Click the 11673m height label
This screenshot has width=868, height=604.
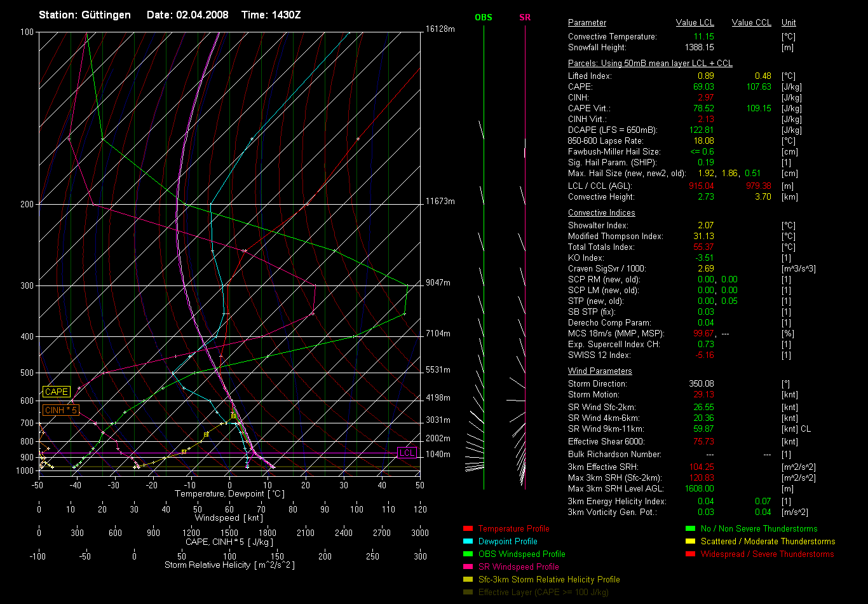[x=440, y=202]
